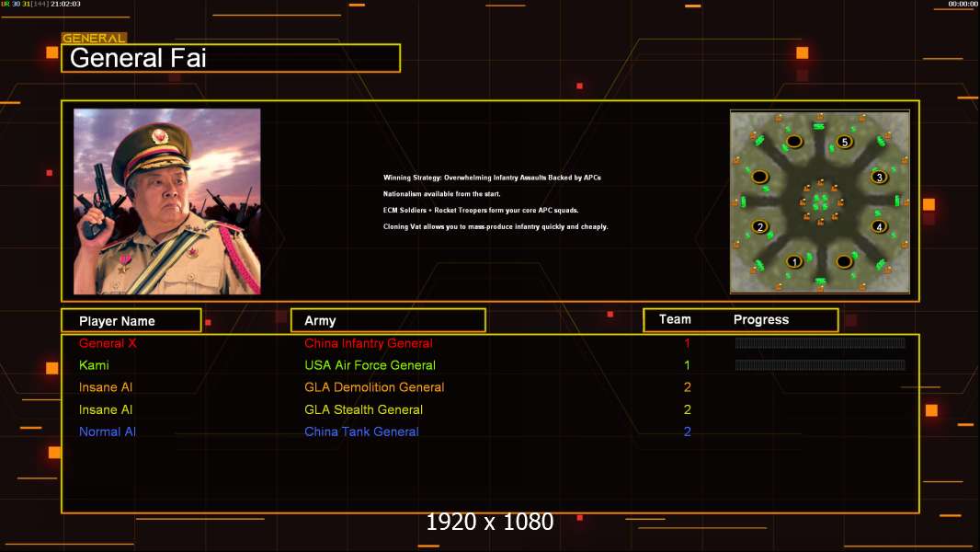Click the unnumbered start spot right of 1
Screen dimensions: 980x552
844,261
